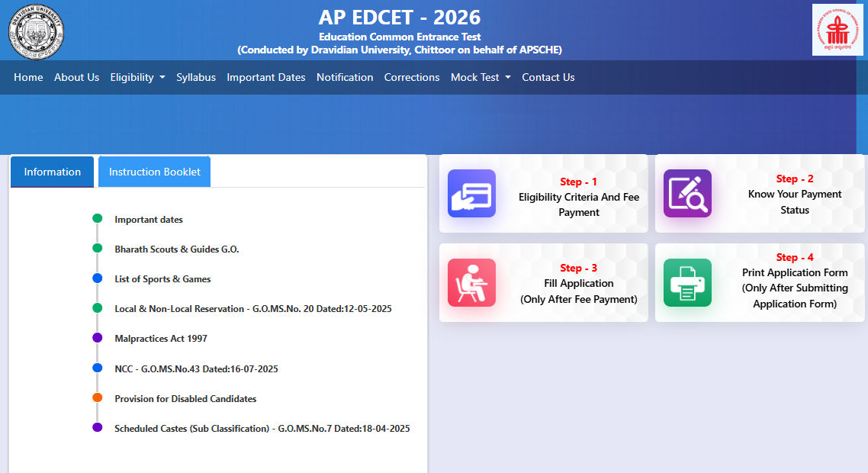868x473 pixels.
Task: Switch to the Instruction Booklet tab
Action: (154, 172)
